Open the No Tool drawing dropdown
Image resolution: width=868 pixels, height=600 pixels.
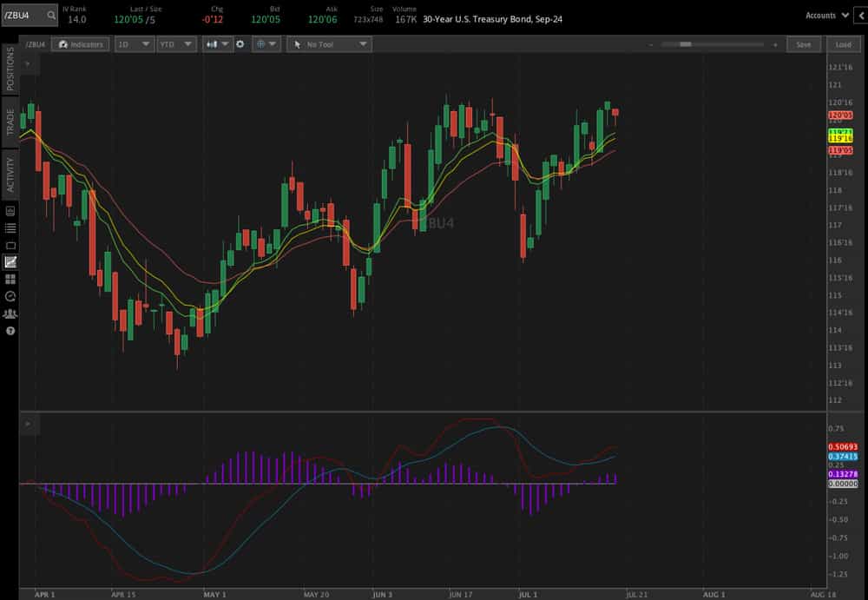click(x=329, y=43)
